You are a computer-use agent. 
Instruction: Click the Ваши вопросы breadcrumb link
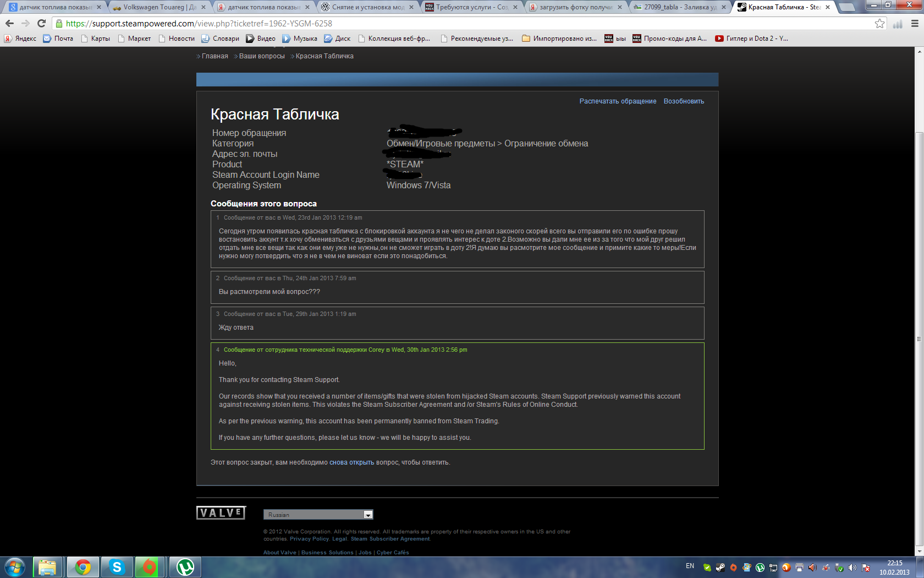tap(262, 56)
